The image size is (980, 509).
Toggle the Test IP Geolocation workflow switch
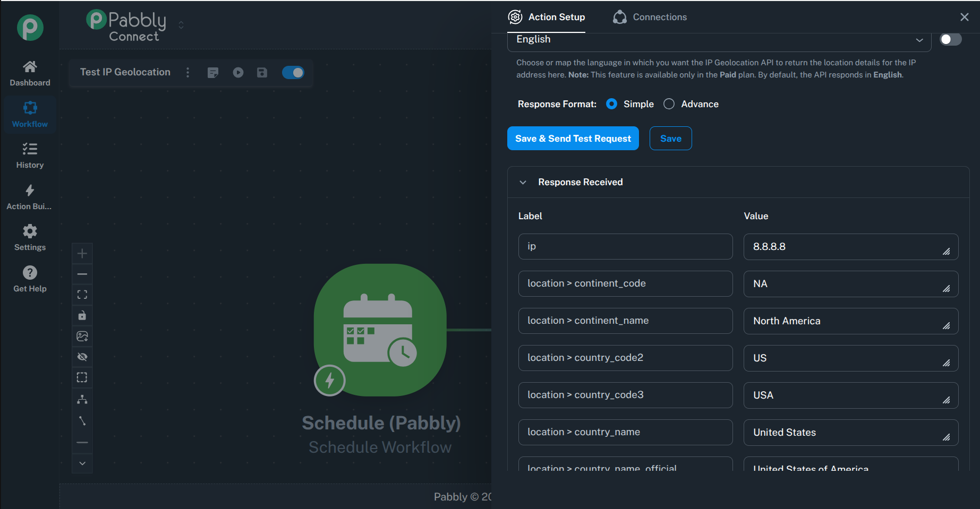[293, 72]
